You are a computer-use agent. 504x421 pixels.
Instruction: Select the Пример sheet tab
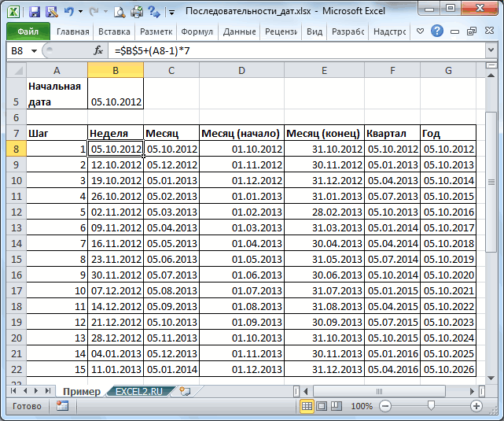pos(82,391)
